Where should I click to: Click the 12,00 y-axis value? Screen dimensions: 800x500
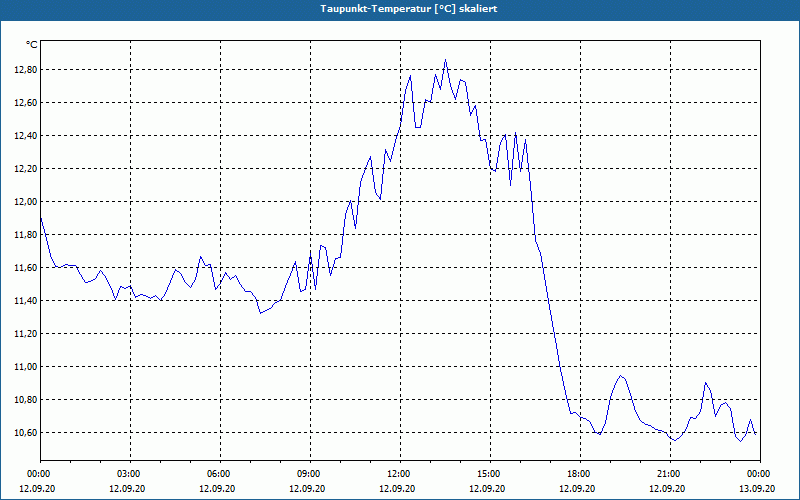[26, 202]
